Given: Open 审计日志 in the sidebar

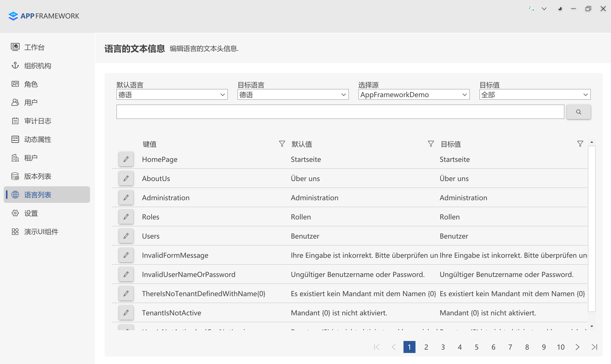Looking at the screenshot, I should coord(38,121).
